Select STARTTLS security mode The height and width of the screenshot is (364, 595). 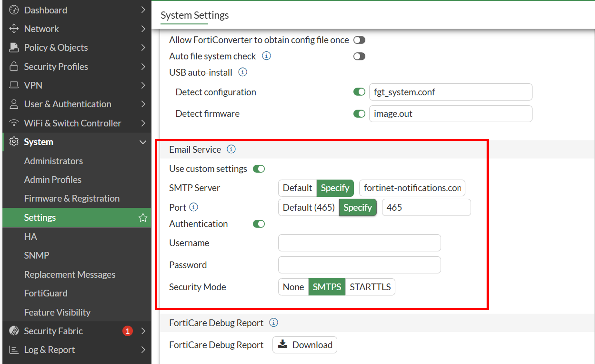[370, 287]
